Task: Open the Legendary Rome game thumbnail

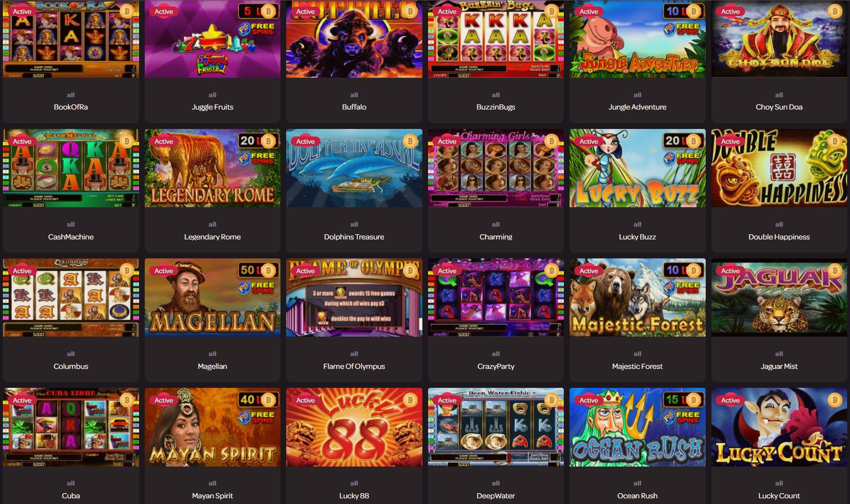Action: pyautogui.click(x=213, y=168)
